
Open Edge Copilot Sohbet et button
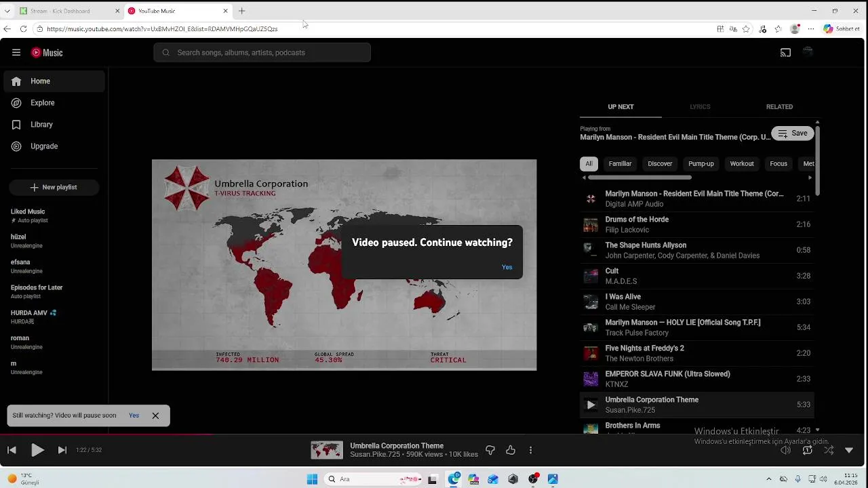point(842,29)
